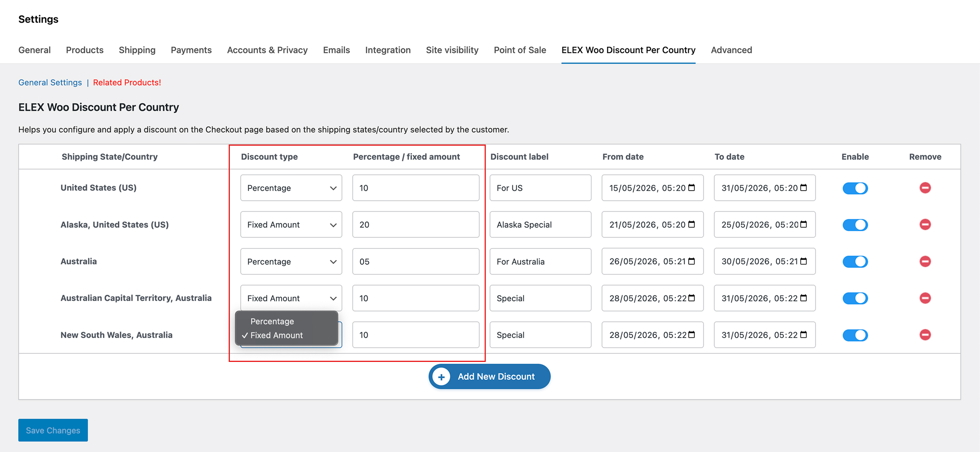Edit amount field for New South Wales

pyautogui.click(x=416, y=335)
